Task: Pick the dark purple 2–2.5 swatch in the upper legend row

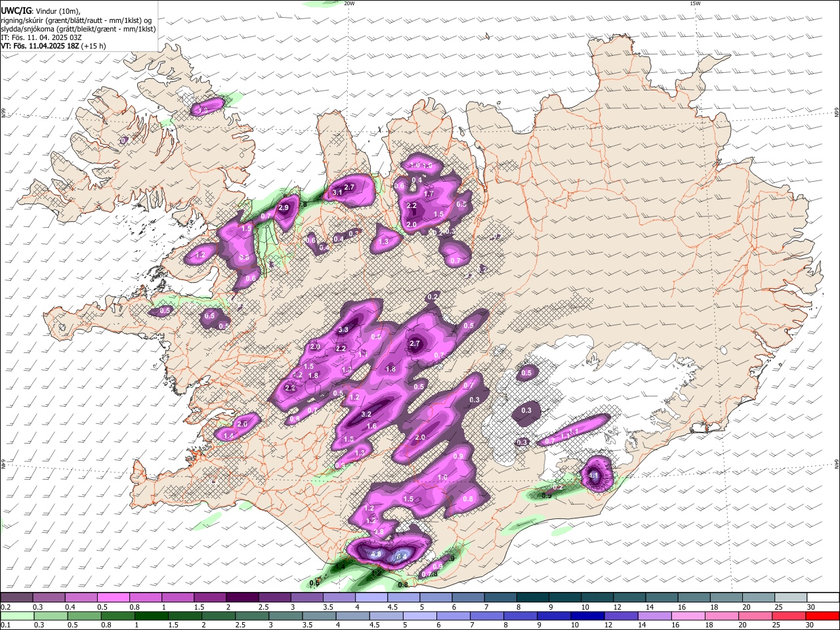Action: [242, 598]
